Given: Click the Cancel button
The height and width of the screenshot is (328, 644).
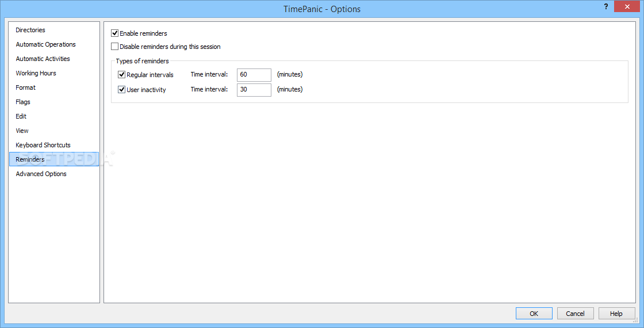Looking at the screenshot, I should (x=576, y=313).
